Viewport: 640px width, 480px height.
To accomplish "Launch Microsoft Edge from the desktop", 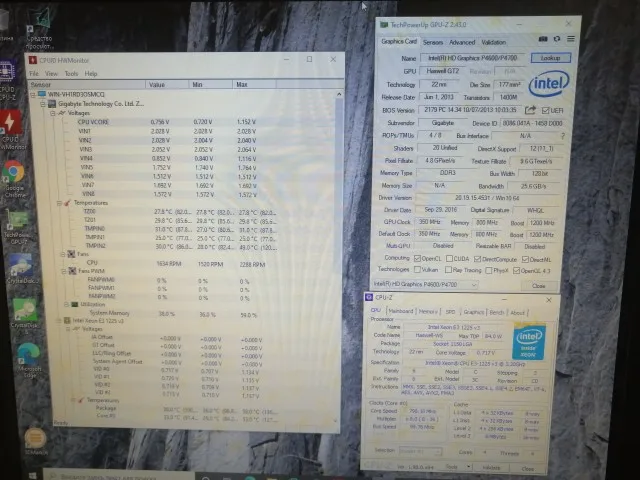I will (x=29, y=358).
